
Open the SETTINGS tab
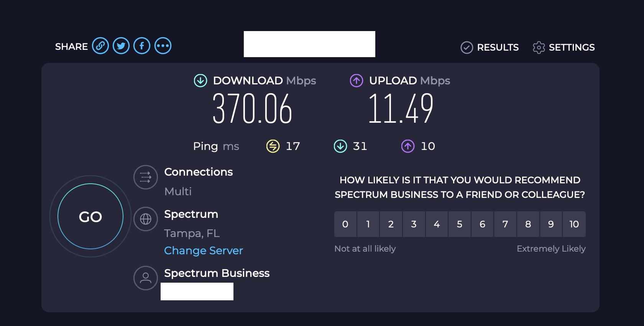point(563,48)
